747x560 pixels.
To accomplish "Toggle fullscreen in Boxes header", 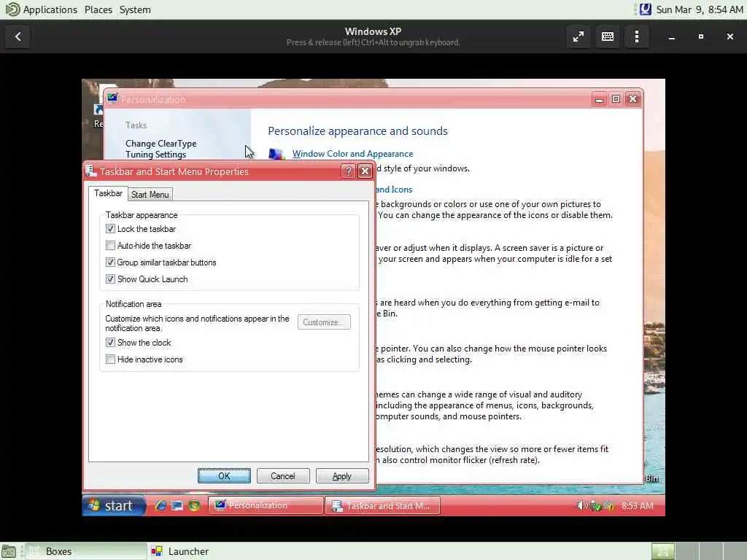I will tap(578, 36).
